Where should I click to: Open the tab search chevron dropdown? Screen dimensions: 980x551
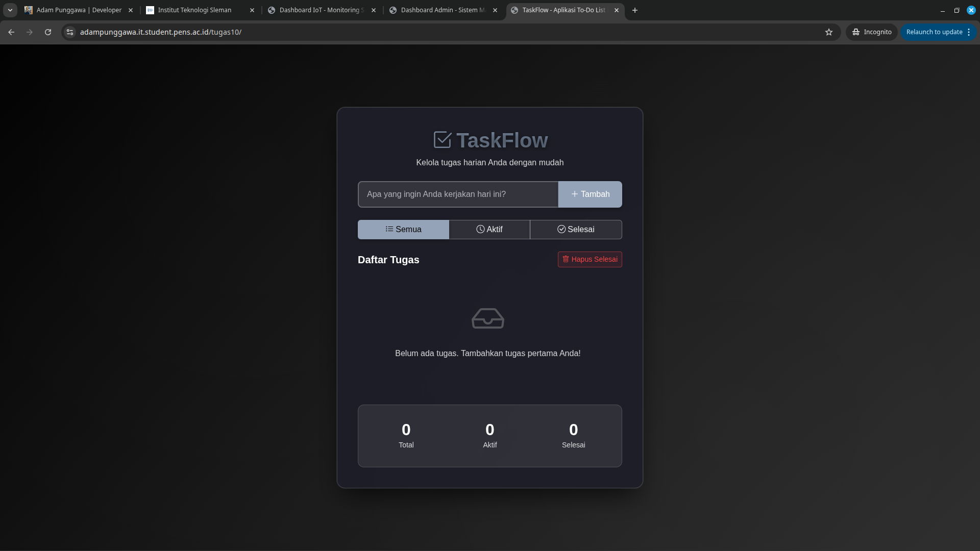[10, 10]
